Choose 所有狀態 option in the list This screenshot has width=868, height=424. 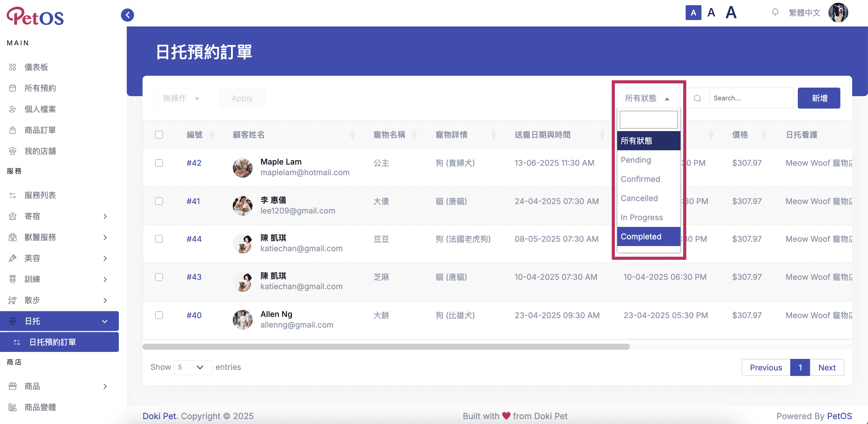[x=649, y=141]
